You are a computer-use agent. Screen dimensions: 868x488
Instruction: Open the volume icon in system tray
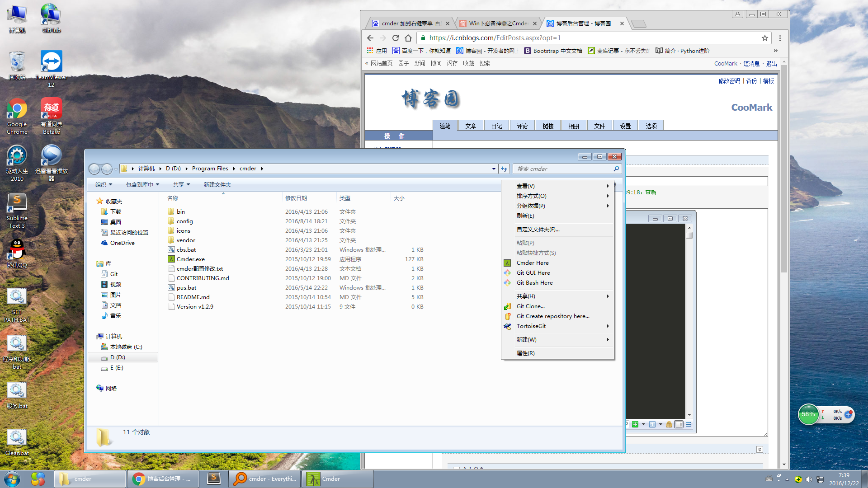point(809,479)
